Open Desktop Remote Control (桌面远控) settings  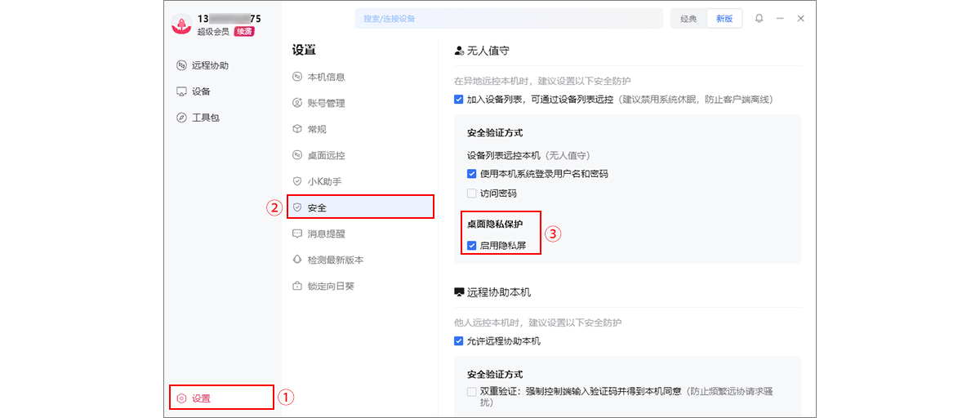(326, 155)
